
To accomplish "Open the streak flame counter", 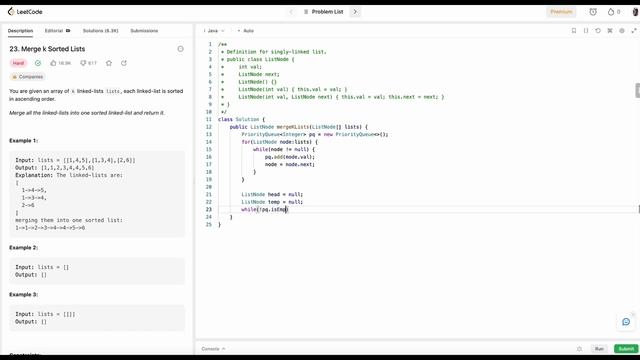I will coord(614,12).
